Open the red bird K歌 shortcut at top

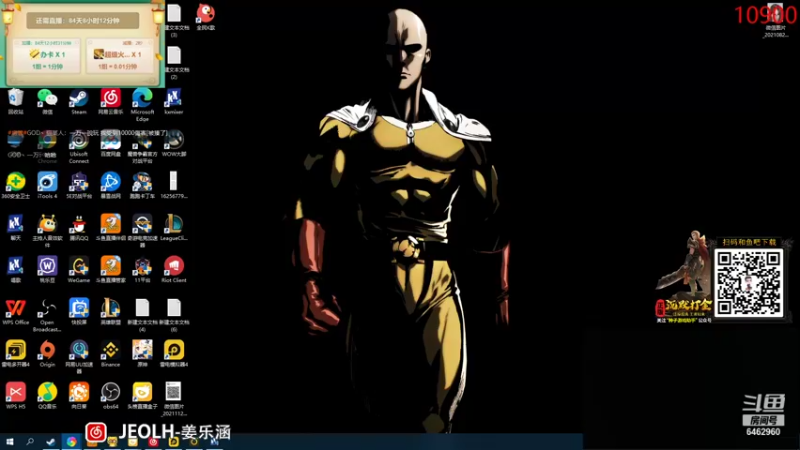(x=206, y=16)
